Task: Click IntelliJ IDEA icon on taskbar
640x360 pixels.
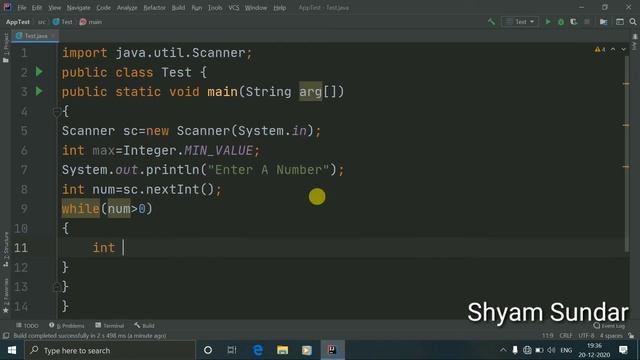Action: (332, 350)
